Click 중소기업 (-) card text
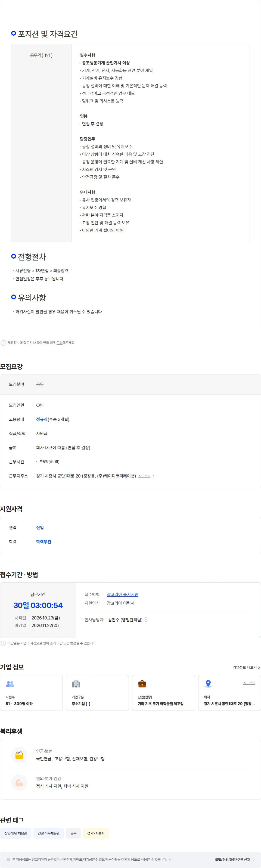This screenshot has height=868, width=261. point(81,703)
